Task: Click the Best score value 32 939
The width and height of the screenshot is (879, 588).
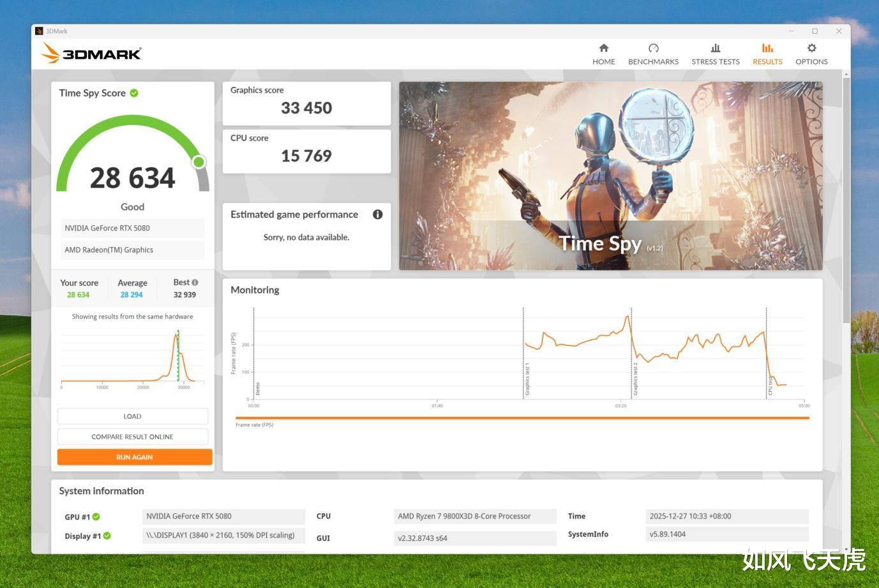Action: pos(185,295)
